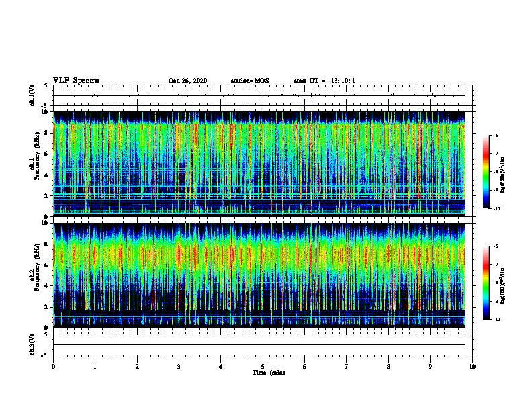Click inside the ch.2 spectrogram panel
Screen dimensions: 532x411
click(259, 275)
